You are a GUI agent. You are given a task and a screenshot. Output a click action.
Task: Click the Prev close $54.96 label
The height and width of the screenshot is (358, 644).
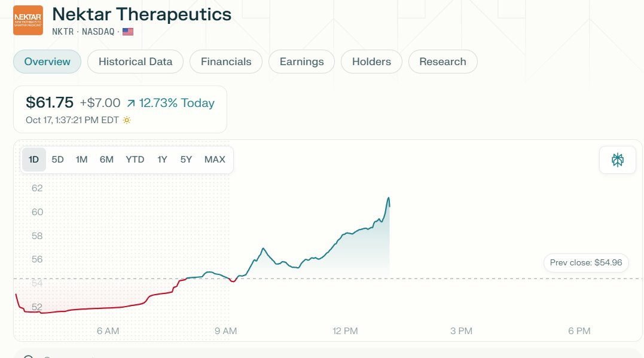pos(586,263)
